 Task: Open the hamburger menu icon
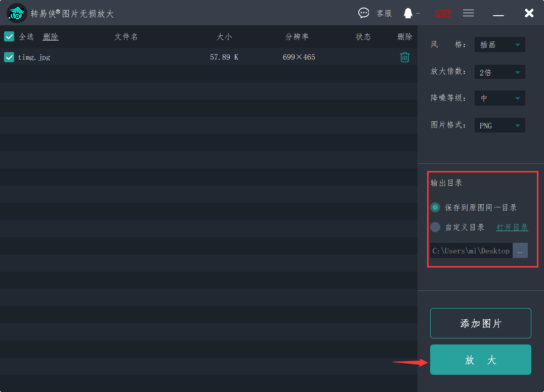(469, 13)
